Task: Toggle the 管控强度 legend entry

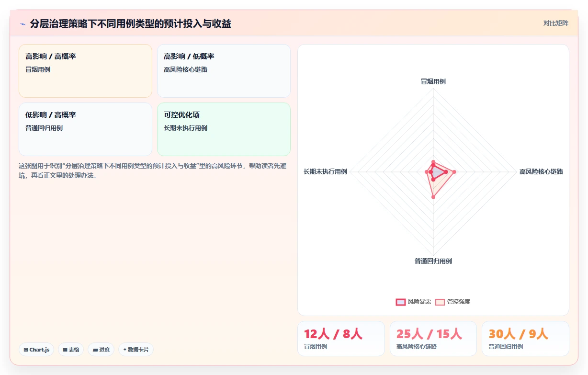Action: point(452,302)
